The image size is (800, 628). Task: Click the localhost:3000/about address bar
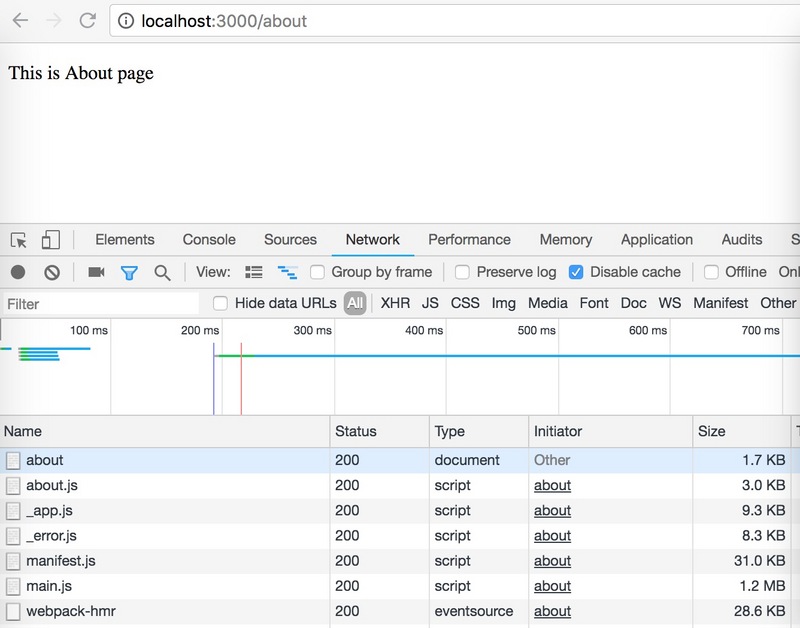point(454,21)
